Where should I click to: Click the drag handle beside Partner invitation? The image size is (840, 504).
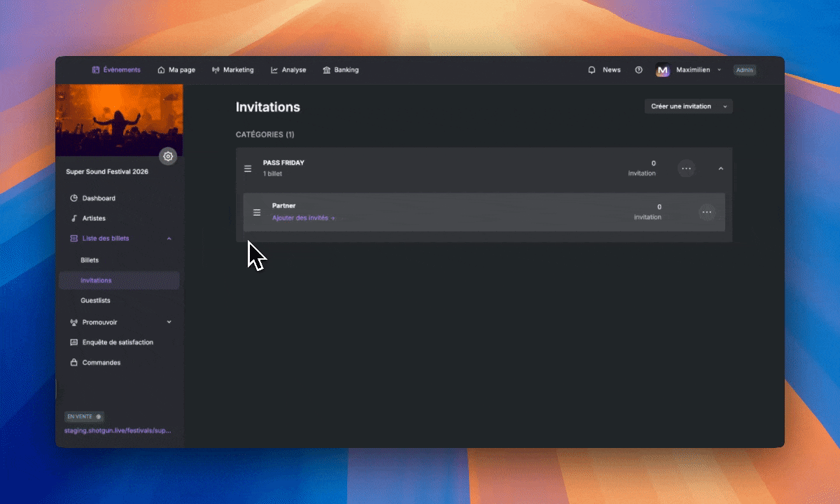[x=256, y=212]
